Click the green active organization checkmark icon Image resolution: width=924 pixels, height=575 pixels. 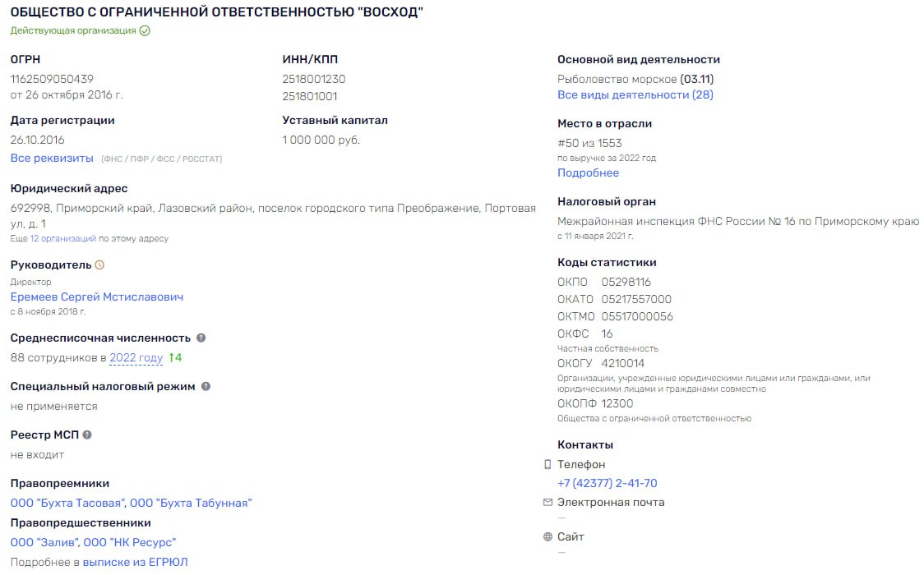(x=145, y=30)
